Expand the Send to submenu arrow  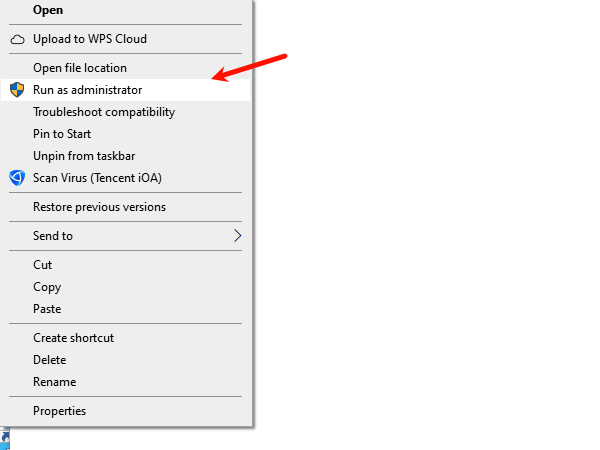point(238,236)
